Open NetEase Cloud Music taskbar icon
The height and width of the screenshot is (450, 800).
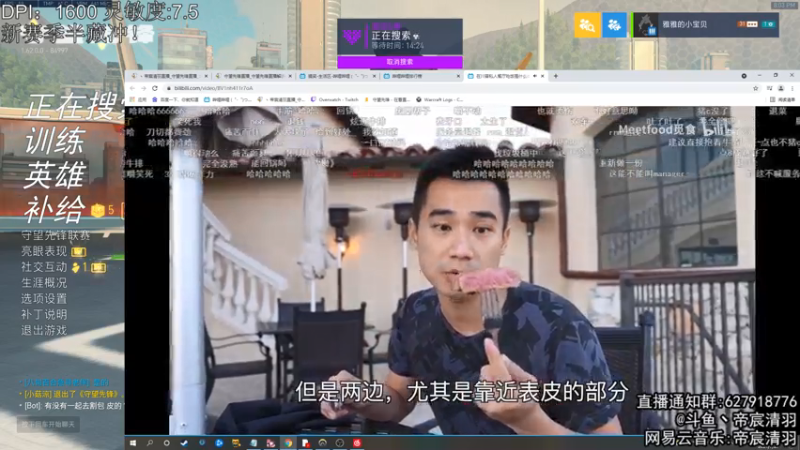(x=357, y=443)
